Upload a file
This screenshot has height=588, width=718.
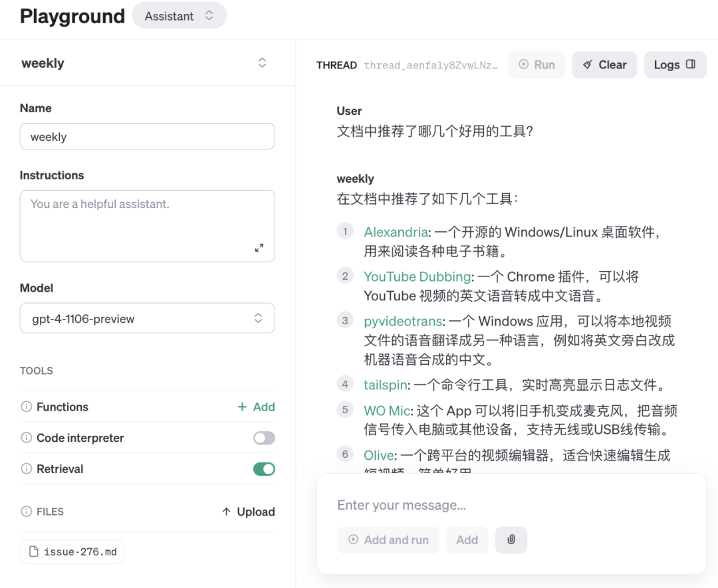(248, 511)
